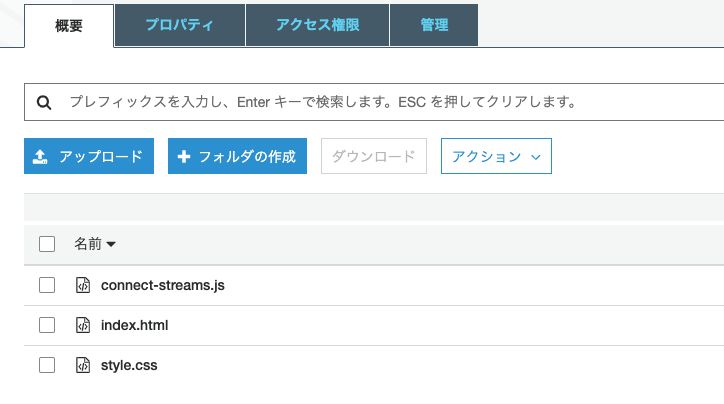Select the 概要 tab
Screen dimensions: 724x404
[x=69, y=25]
